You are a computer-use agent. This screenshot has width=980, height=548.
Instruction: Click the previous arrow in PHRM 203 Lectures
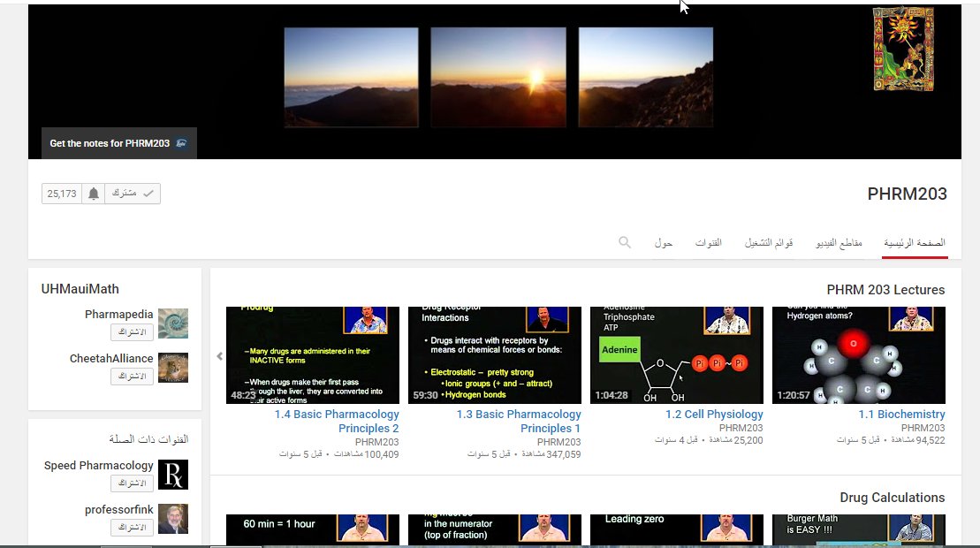pos(219,356)
